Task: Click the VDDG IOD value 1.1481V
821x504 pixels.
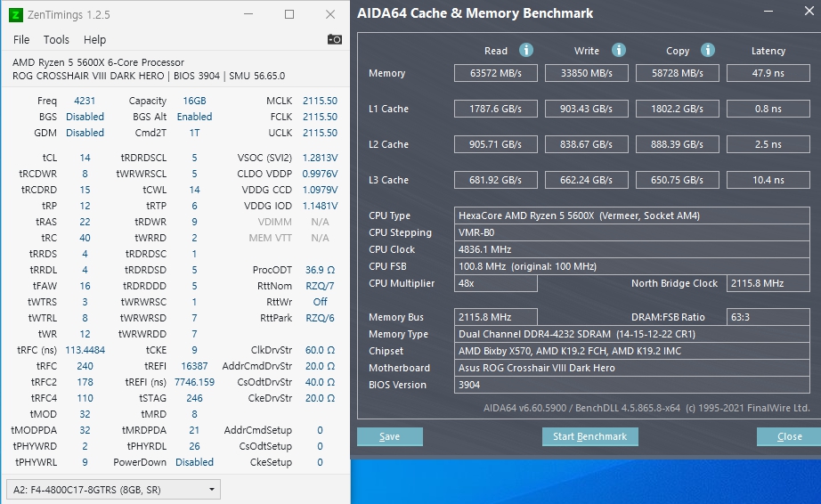Action: pos(320,206)
